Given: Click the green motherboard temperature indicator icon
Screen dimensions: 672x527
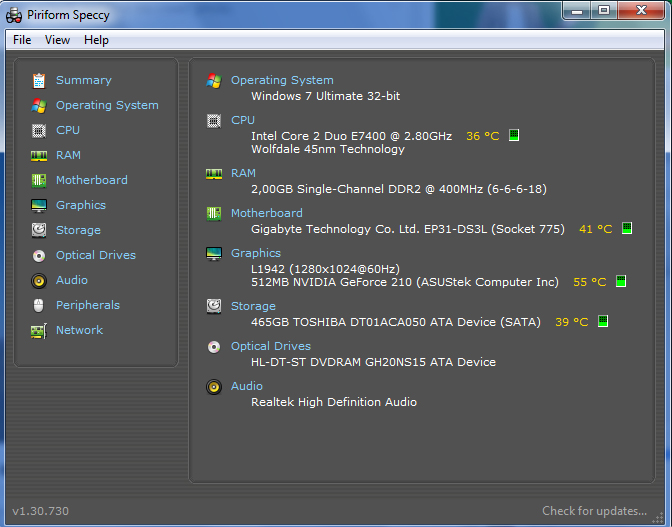Looking at the screenshot, I should coord(627,228).
